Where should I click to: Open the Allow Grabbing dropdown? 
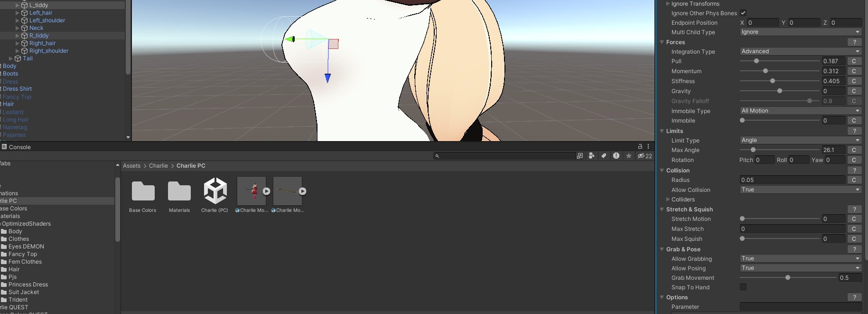click(801, 258)
